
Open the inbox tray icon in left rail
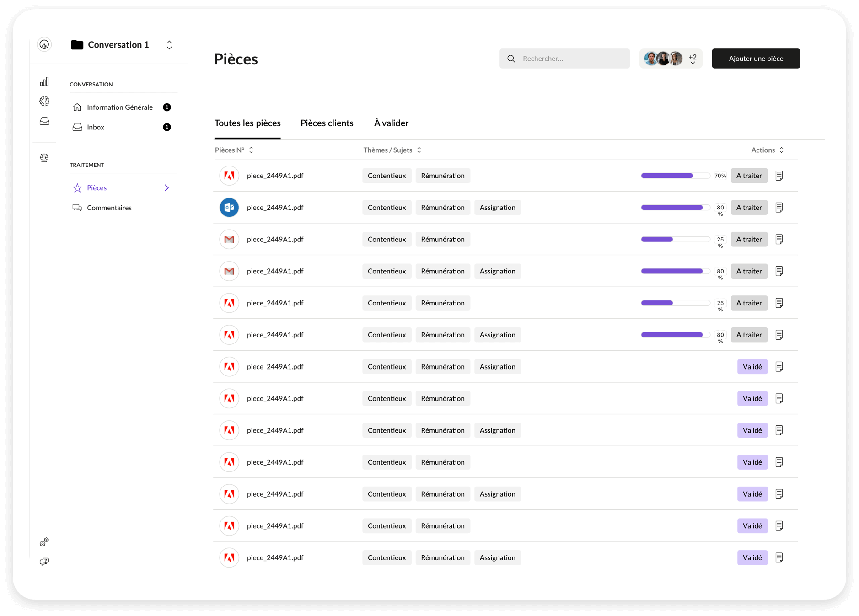coord(44,121)
